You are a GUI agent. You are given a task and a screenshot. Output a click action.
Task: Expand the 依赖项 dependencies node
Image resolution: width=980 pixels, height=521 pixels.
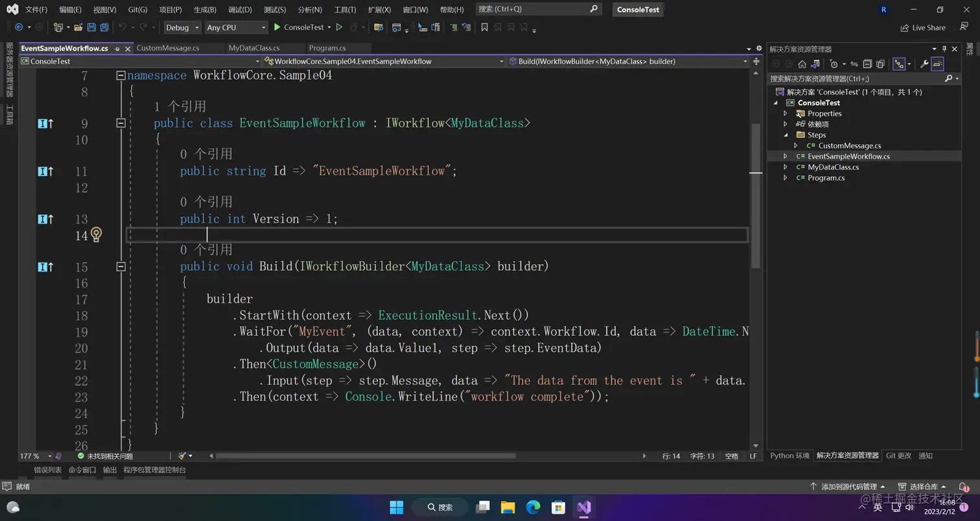786,124
